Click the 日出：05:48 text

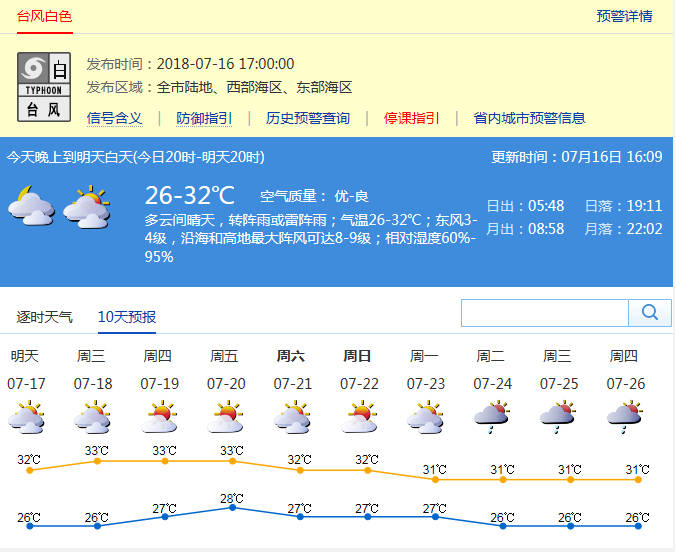(525, 206)
